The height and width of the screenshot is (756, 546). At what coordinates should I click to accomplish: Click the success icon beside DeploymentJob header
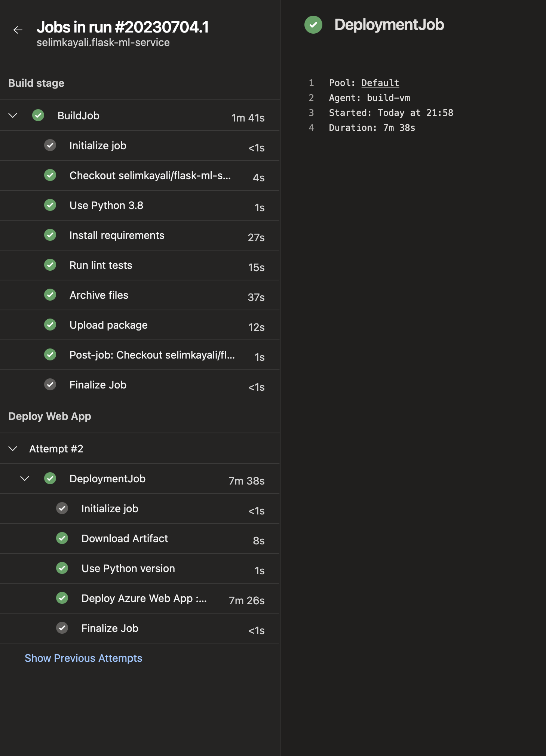click(x=313, y=25)
